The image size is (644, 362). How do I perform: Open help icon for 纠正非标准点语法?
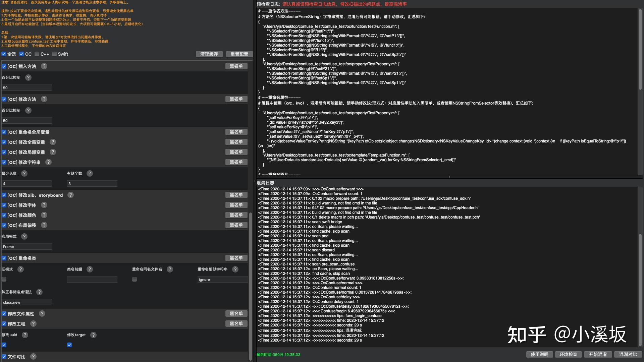39,292
